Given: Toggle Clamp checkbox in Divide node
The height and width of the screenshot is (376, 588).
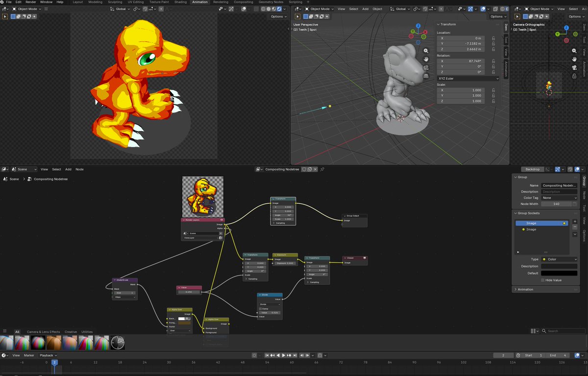Looking at the screenshot, I should pyautogui.click(x=261, y=308).
